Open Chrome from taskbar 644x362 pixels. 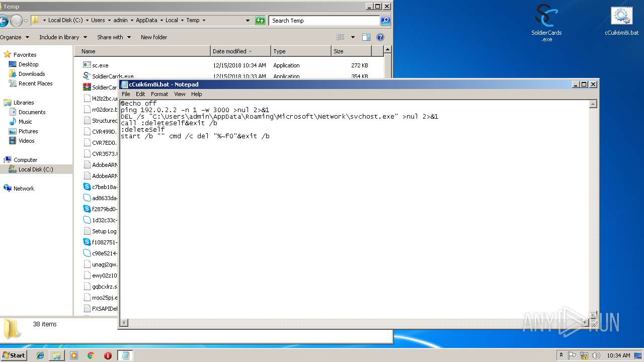click(x=91, y=355)
